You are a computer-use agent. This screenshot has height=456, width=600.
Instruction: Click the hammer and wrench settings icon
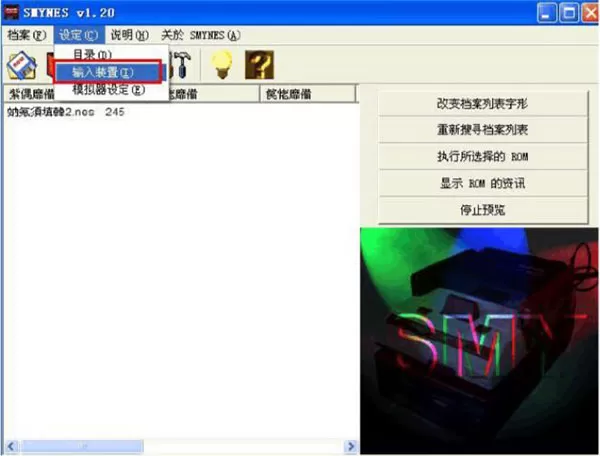(x=181, y=65)
